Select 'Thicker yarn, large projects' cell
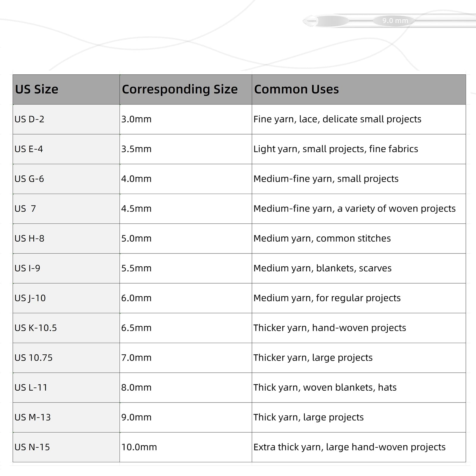Image resolution: width=476 pixels, height=476 pixels. [x=359, y=358]
